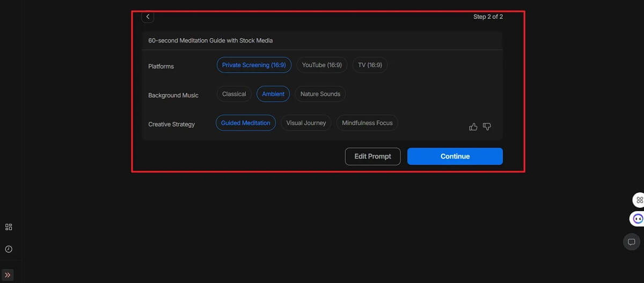Open the dashboard grid icon in left sidebar
Viewport: 644px width, 283px height.
coord(9,227)
